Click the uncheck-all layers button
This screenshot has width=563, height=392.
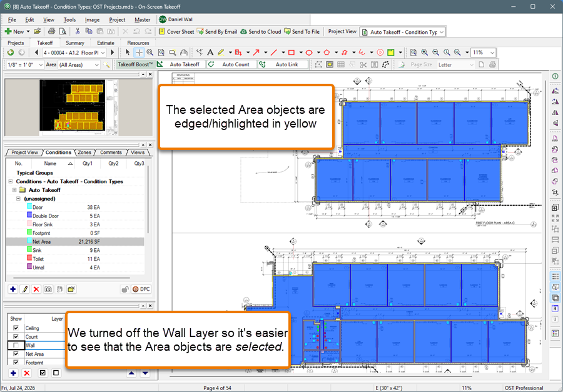(x=56, y=373)
